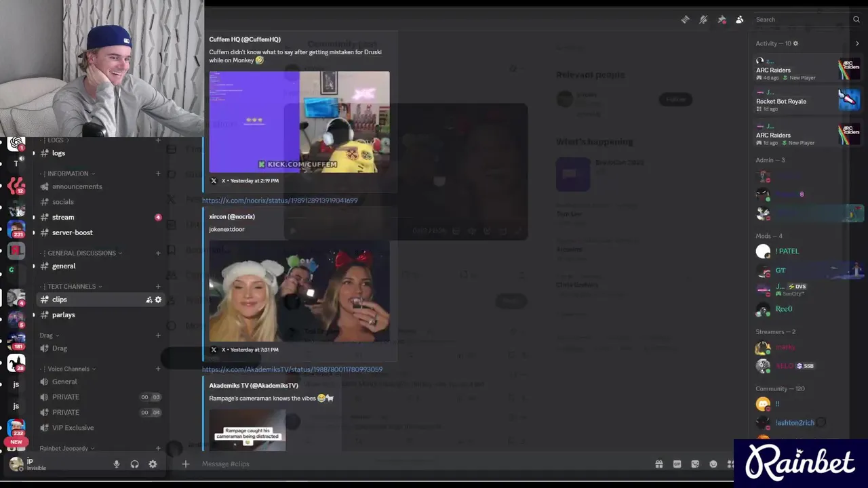This screenshot has height=488, width=868.
Task: Open the sticker picker
Action: pyautogui.click(x=695, y=464)
